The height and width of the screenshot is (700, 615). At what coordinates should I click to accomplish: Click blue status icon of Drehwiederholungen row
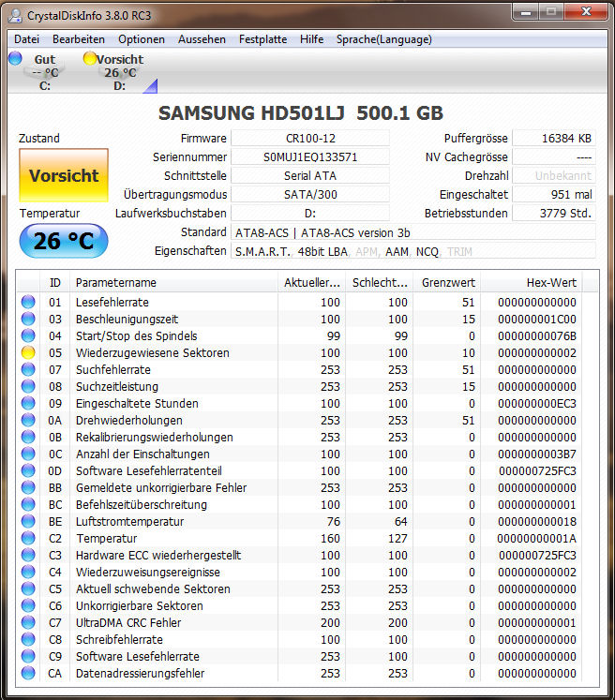tap(28, 420)
